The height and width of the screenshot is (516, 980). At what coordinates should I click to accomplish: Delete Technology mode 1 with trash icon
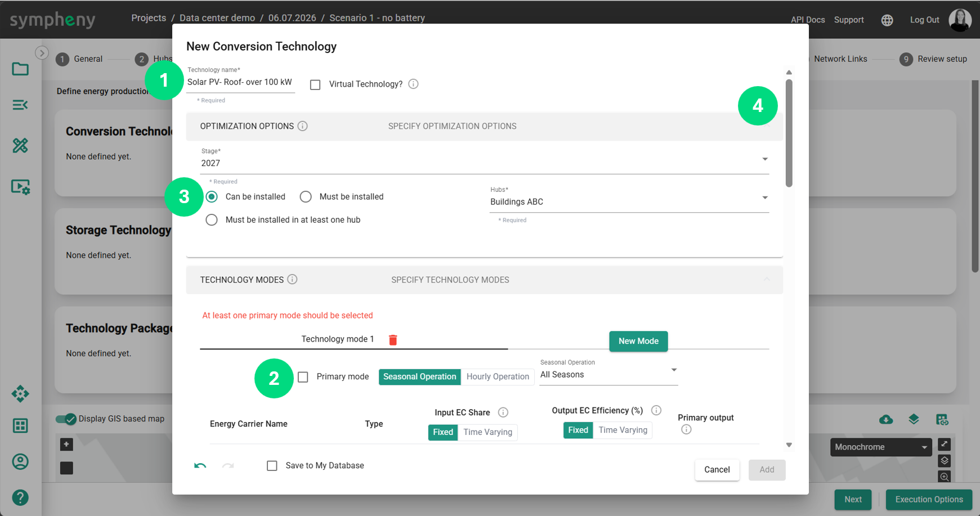(393, 339)
